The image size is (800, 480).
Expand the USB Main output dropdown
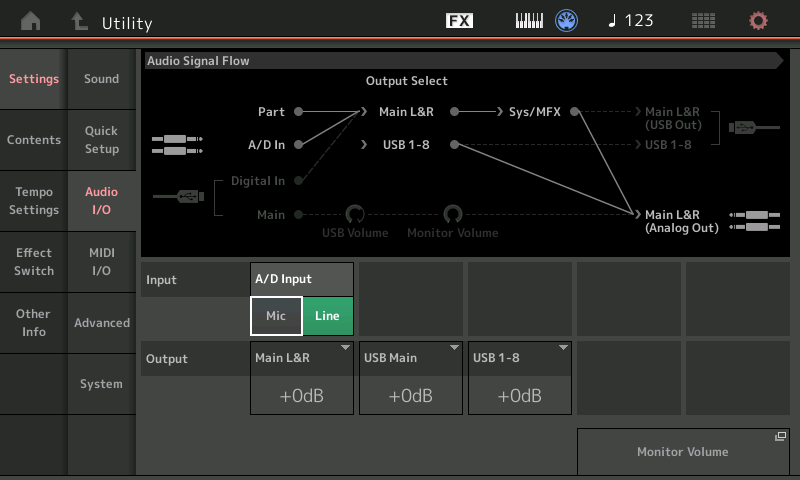[411, 377]
